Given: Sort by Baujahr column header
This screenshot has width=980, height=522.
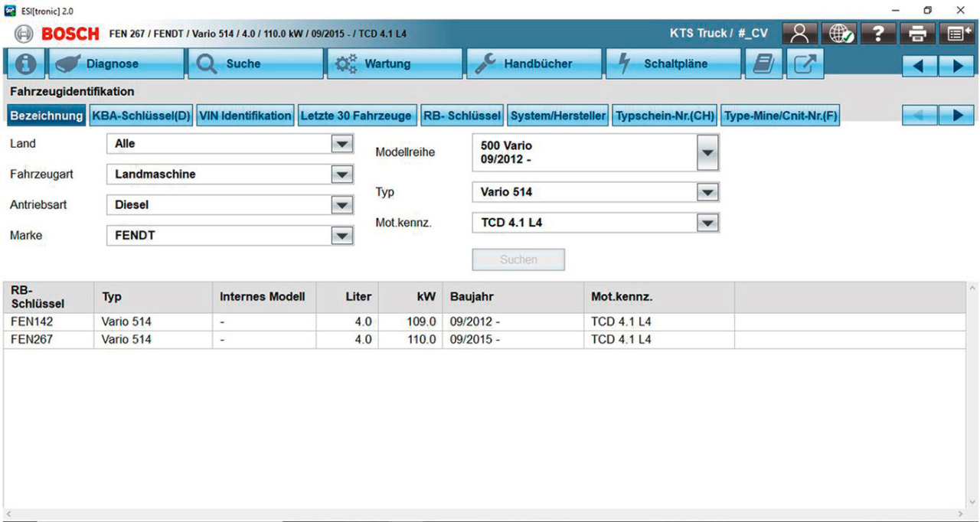Looking at the screenshot, I should click(513, 297).
